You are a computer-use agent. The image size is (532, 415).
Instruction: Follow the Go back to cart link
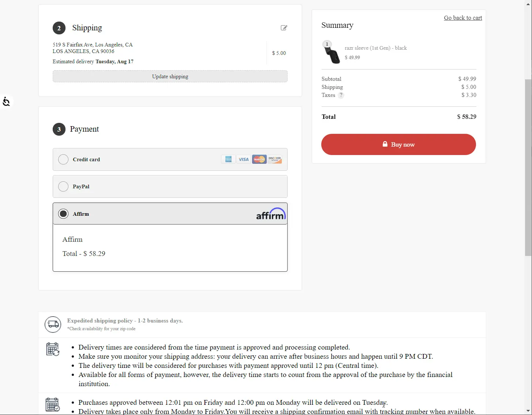point(463,18)
